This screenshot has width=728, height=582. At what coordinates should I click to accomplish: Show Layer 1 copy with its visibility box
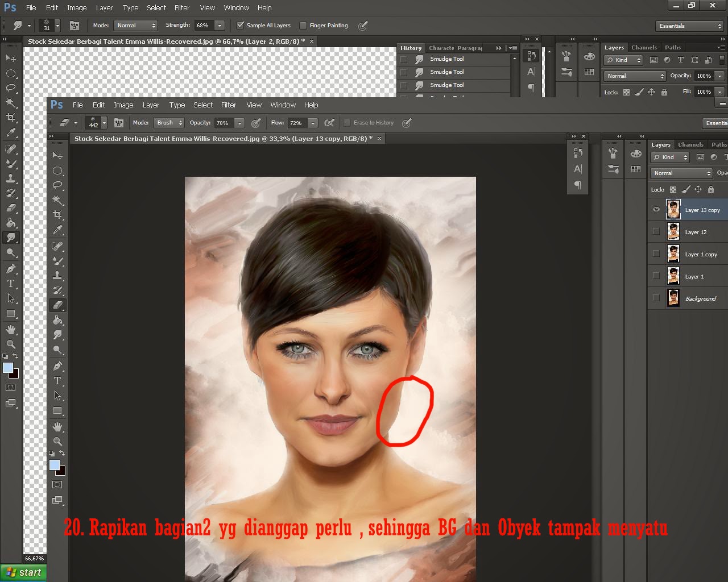click(x=656, y=254)
